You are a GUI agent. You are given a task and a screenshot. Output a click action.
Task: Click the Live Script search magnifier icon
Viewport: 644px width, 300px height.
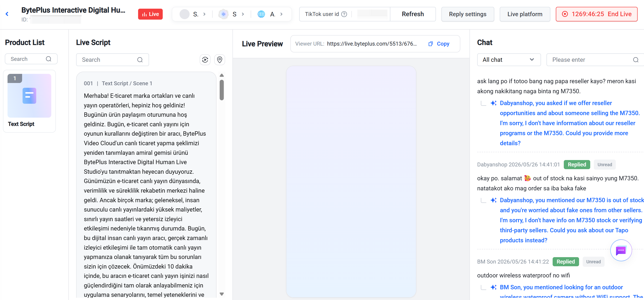point(140,60)
